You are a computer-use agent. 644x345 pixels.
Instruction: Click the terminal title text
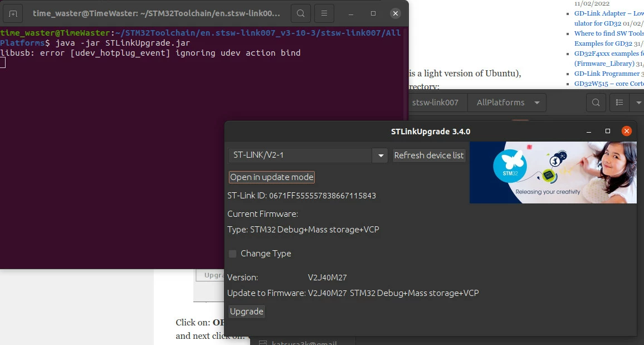157,13
